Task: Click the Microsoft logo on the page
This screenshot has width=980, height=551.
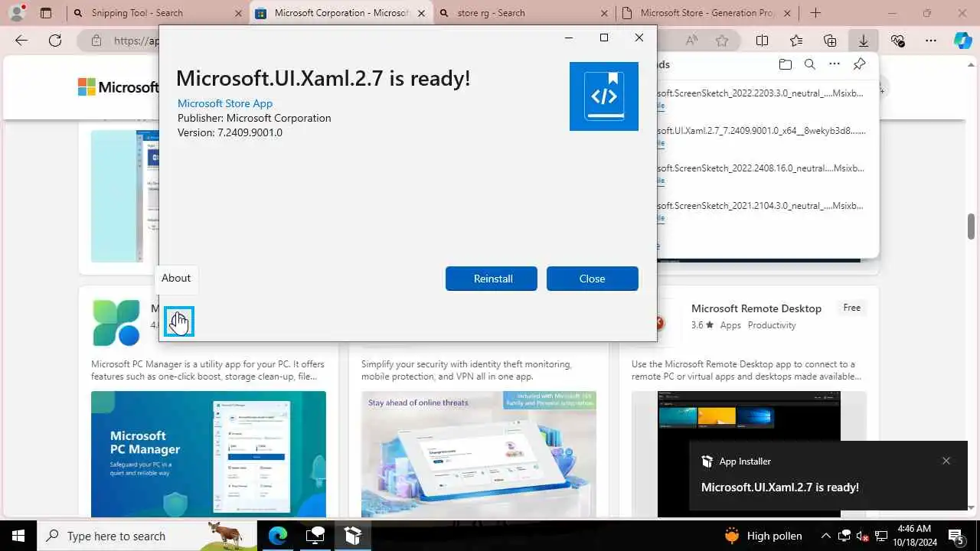Action: 119,87
